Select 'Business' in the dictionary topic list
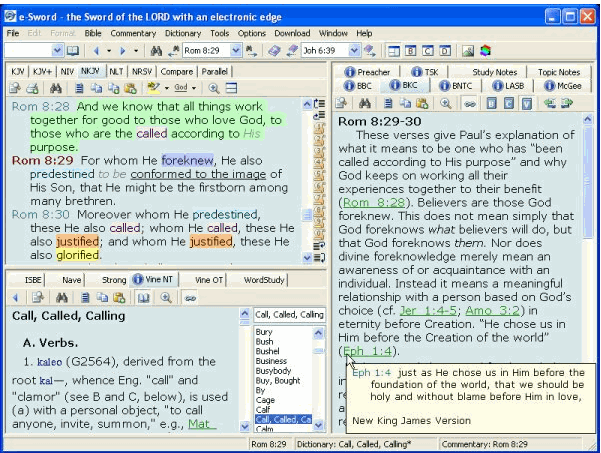601x453 pixels. click(273, 360)
